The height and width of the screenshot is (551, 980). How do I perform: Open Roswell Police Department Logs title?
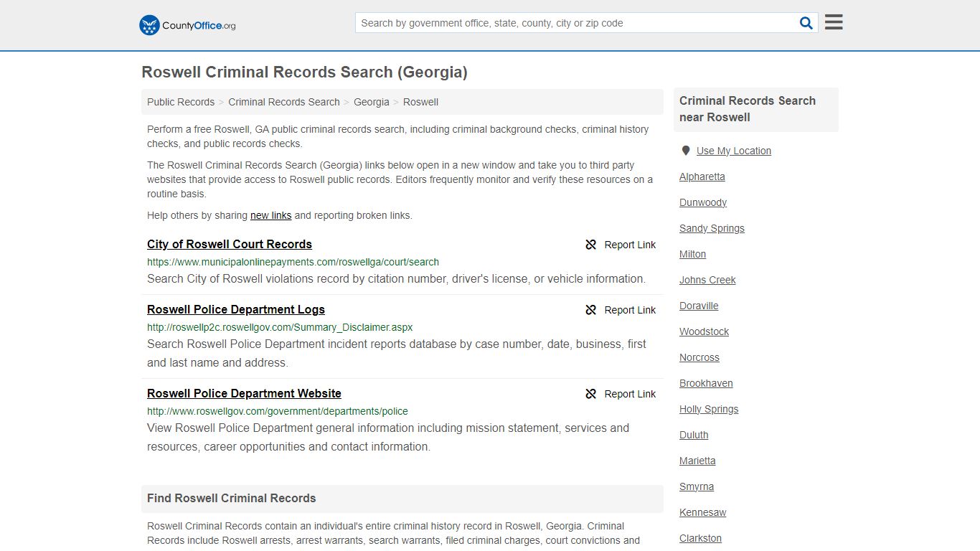pyautogui.click(x=236, y=309)
